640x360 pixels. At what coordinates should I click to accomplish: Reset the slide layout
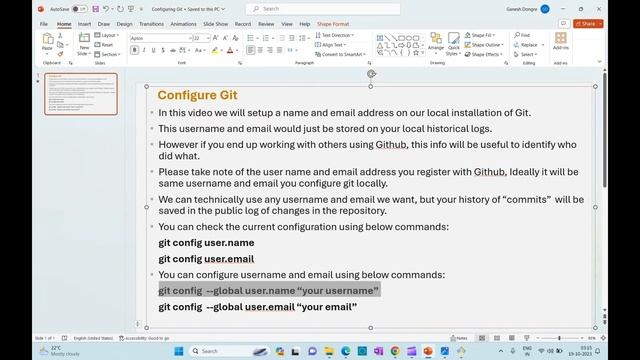coord(104,45)
